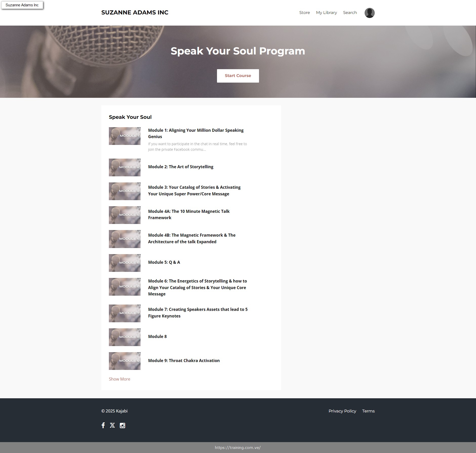Go to Store in the top navigation
Viewport: 476px width, 453px height.
(304, 13)
